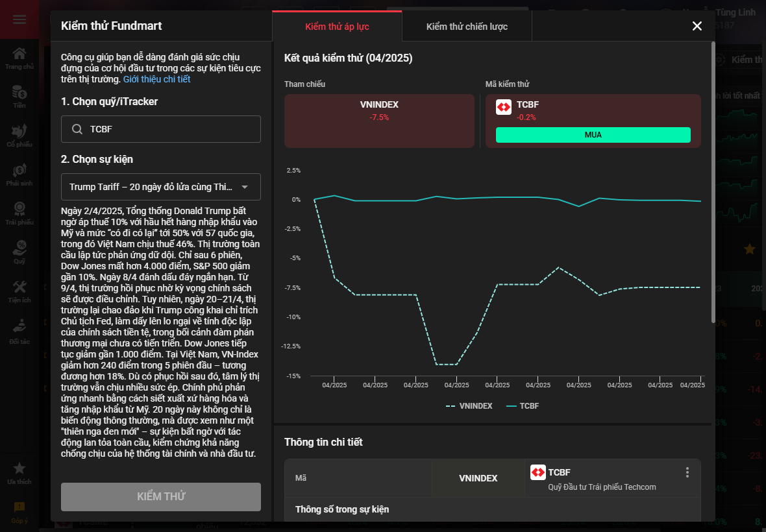Click the KIỂM THỬ button

pos(161,497)
